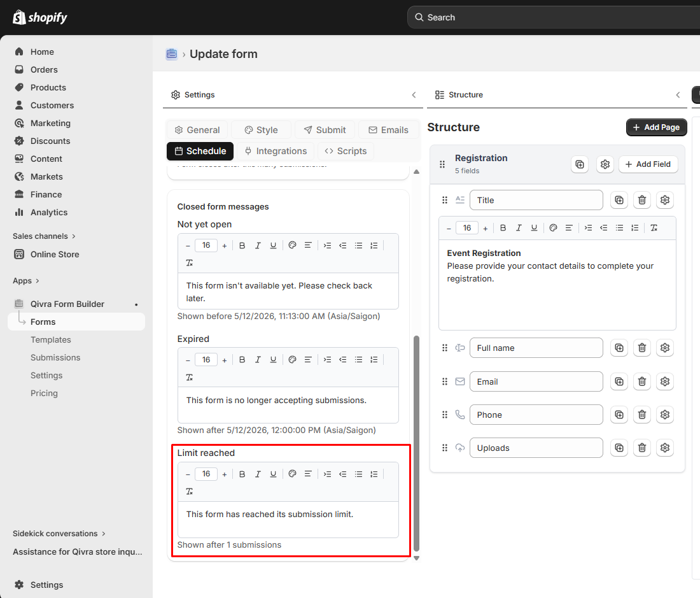Switch to the Emails tab
Screen dimensions: 700x598
[x=388, y=130]
